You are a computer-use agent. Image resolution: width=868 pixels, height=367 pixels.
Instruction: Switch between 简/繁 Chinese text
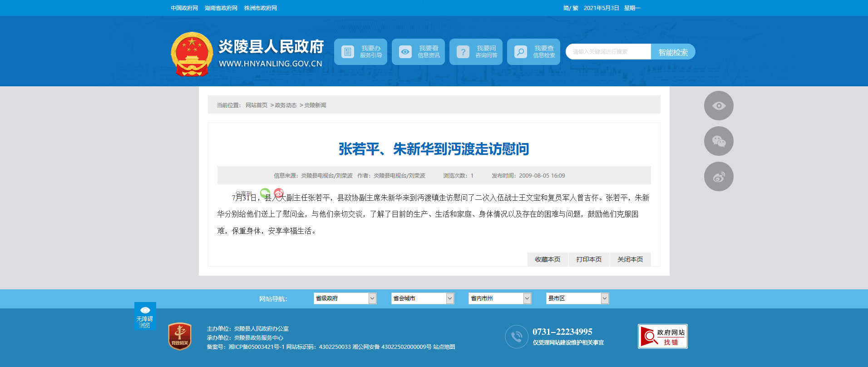(571, 8)
